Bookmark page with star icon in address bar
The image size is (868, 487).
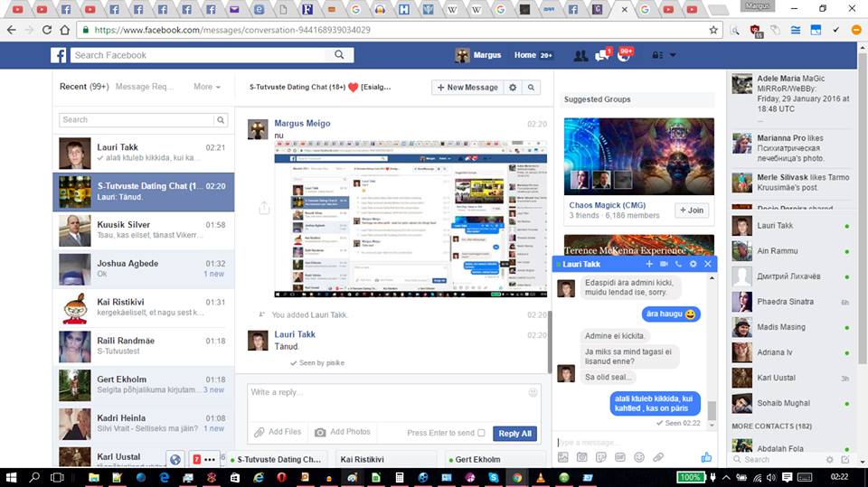713,30
